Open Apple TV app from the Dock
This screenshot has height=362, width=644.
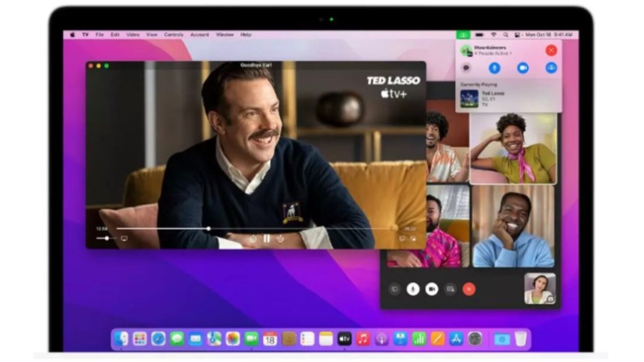[344, 339]
